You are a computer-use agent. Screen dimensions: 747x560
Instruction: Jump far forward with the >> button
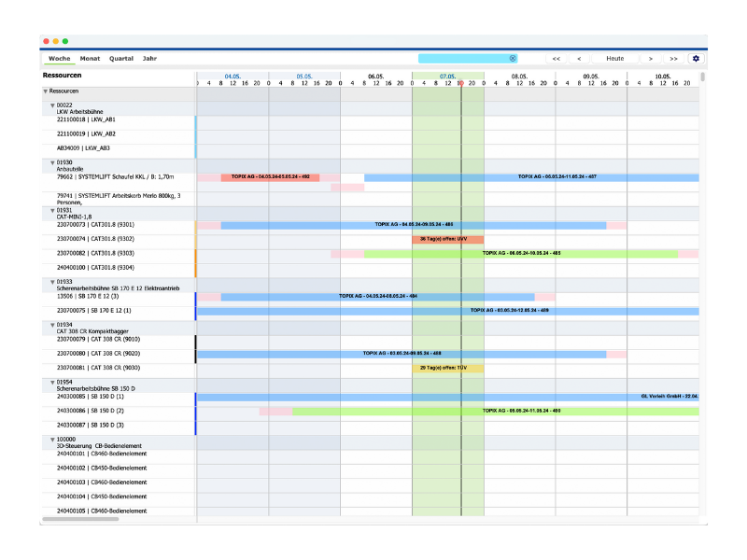point(673,58)
